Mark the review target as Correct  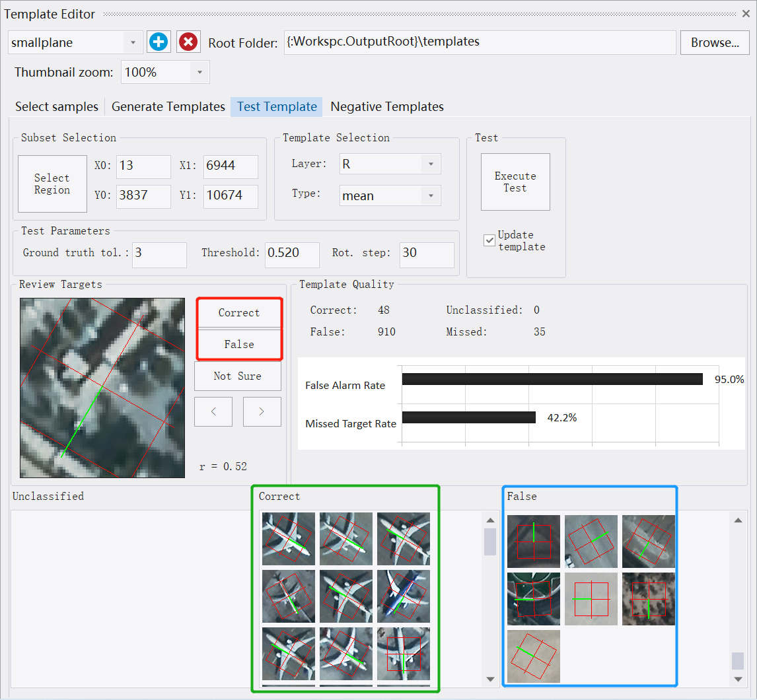point(238,312)
